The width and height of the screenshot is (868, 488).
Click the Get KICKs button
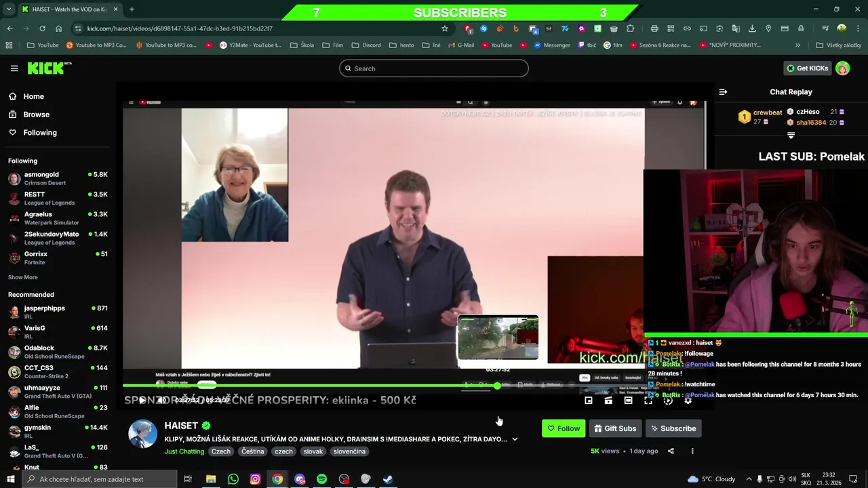point(806,68)
